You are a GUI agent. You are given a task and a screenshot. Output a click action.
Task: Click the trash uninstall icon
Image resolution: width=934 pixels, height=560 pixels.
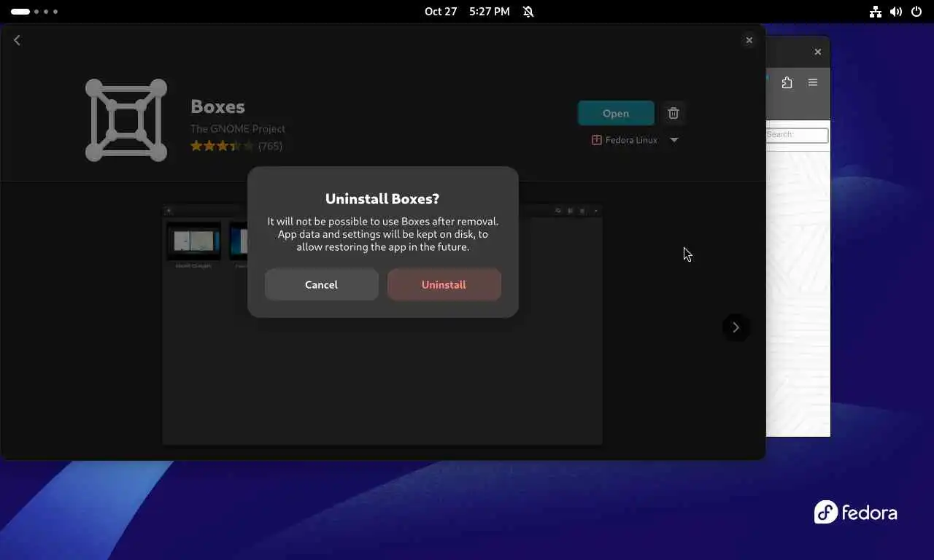[674, 113]
